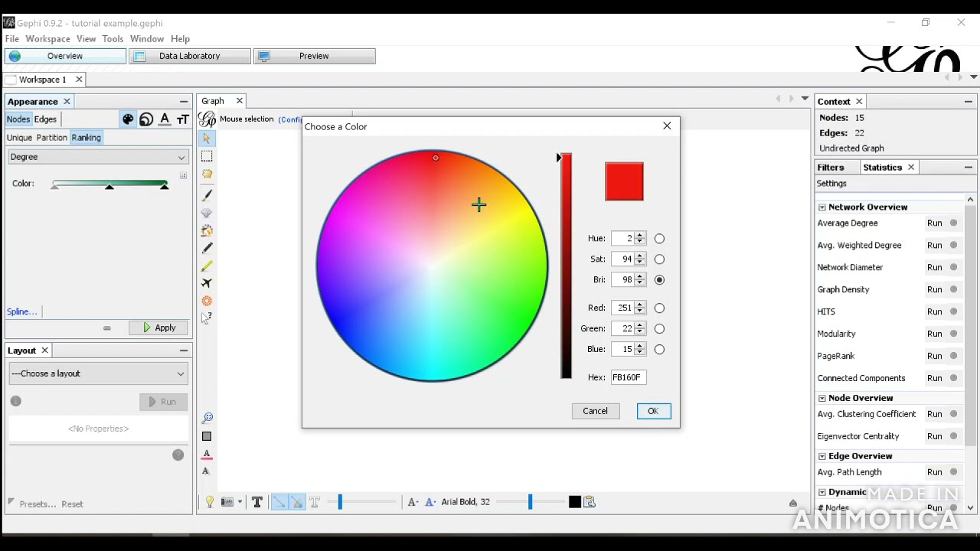Select the color palette appearance icon
The width and height of the screenshot is (980, 551).
click(x=128, y=119)
